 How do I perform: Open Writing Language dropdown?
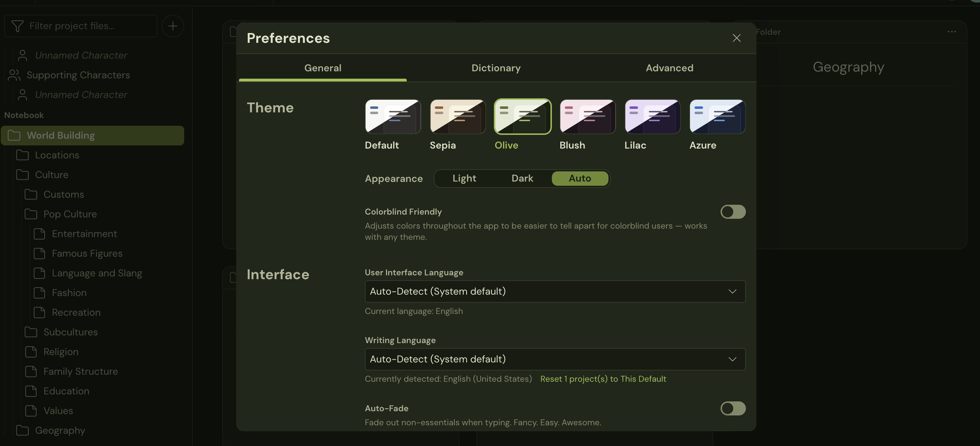[555, 359]
